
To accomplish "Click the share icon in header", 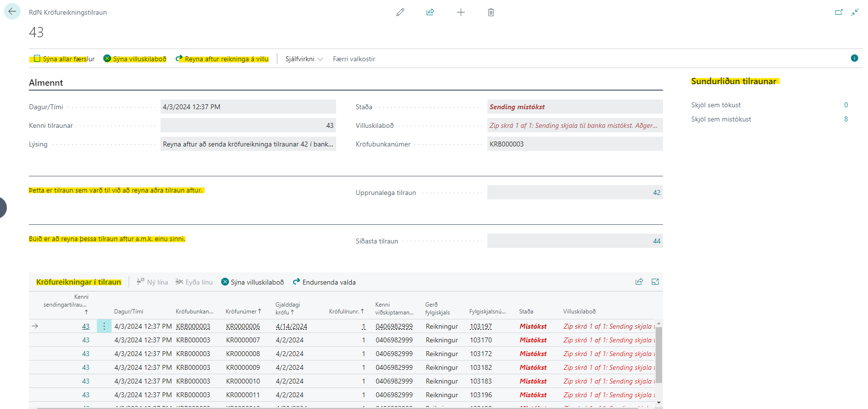I will 430,12.
